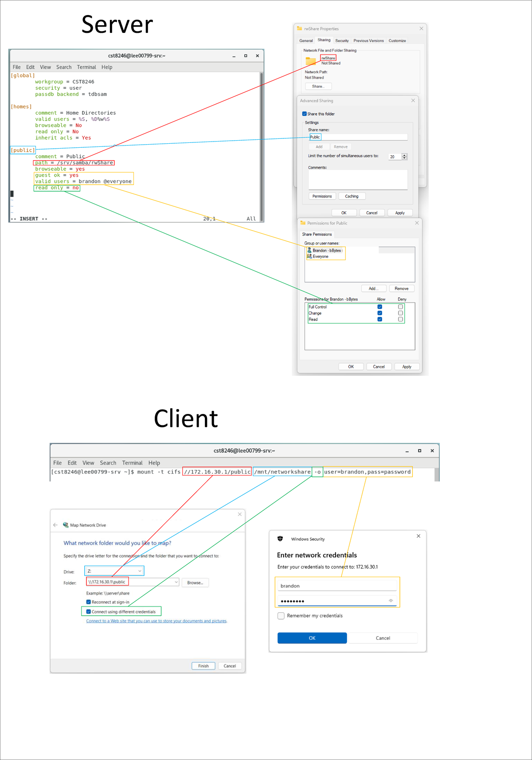The image size is (532, 760).
Task: Click folder icon in Permissions for Public title
Action: [x=303, y=223]
